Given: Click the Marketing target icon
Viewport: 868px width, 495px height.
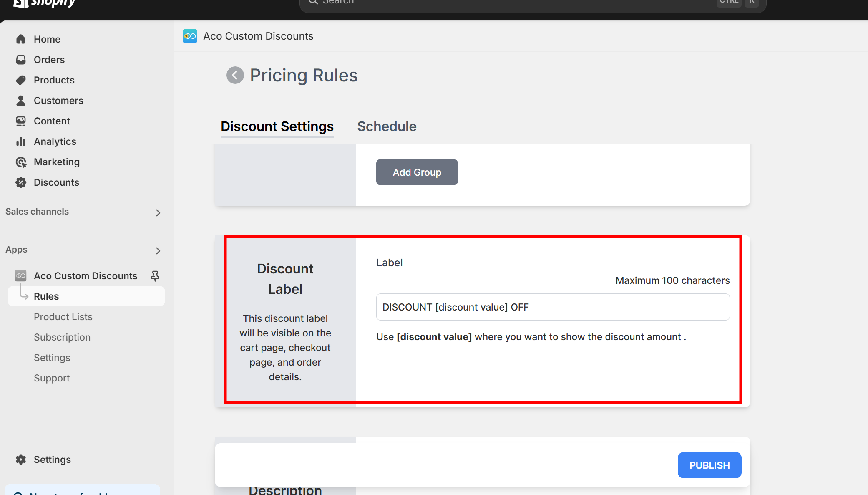Looking at the screenshot, I should click(x=21, y=162).
